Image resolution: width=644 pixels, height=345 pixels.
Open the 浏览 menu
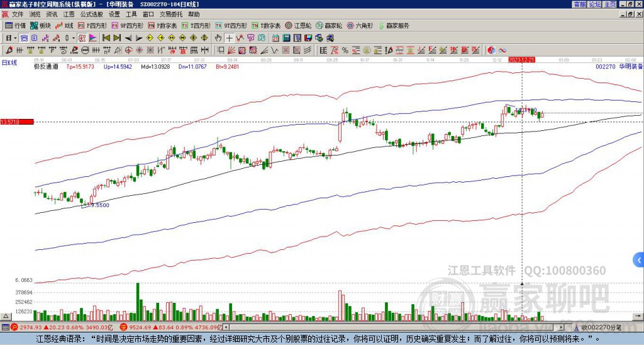coord(35,14)
